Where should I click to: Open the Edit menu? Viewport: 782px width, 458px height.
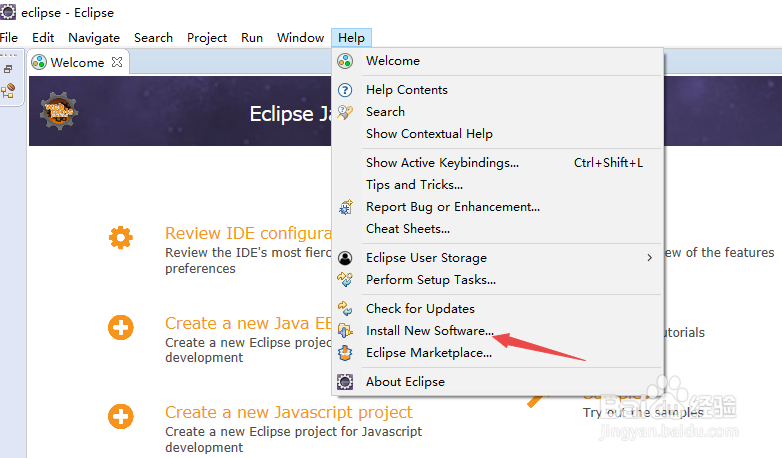point(43,38)
